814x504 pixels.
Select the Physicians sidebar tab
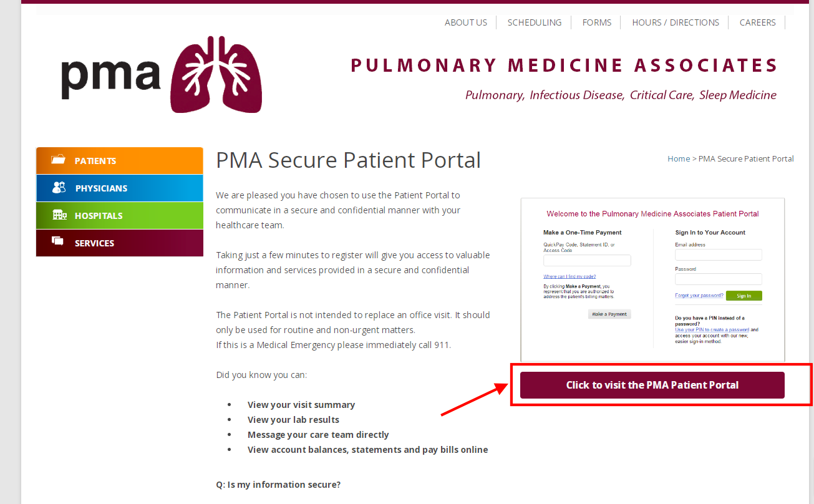click(120, 188)
